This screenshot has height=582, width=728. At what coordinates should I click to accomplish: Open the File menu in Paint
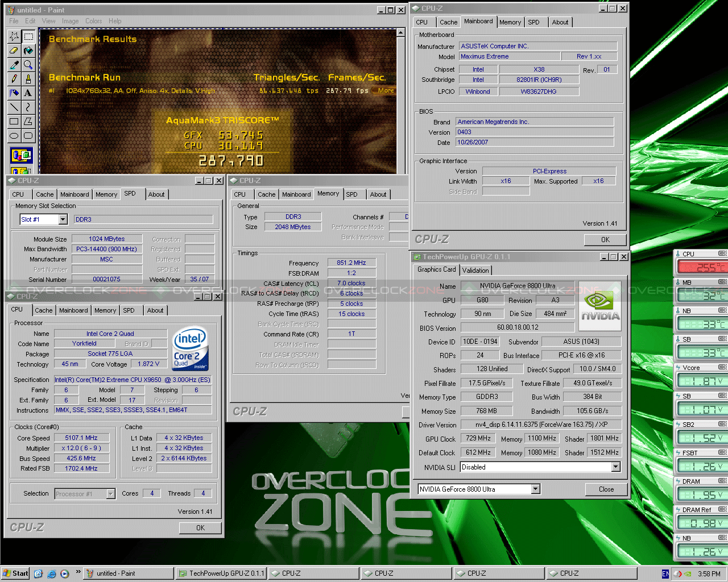coord(14,21)
